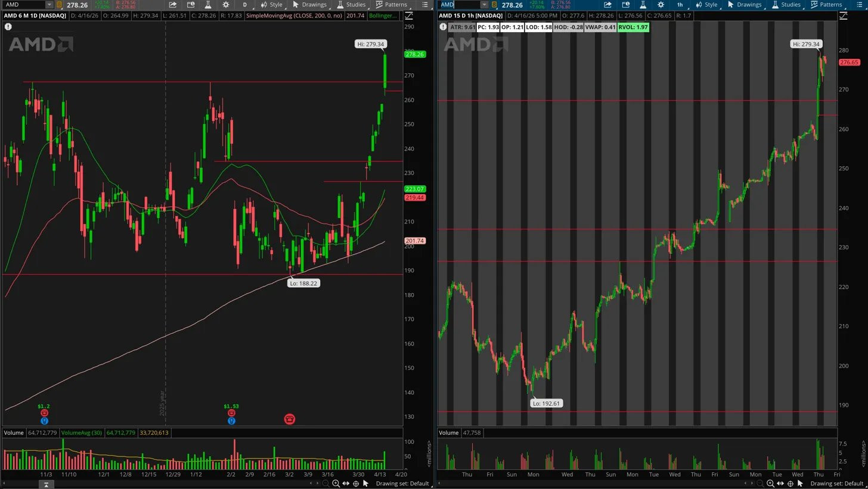Click the RVOL: 1.97 green label on the right chart
This screenshot has height=489, width=868.
(x=633, y=27)
